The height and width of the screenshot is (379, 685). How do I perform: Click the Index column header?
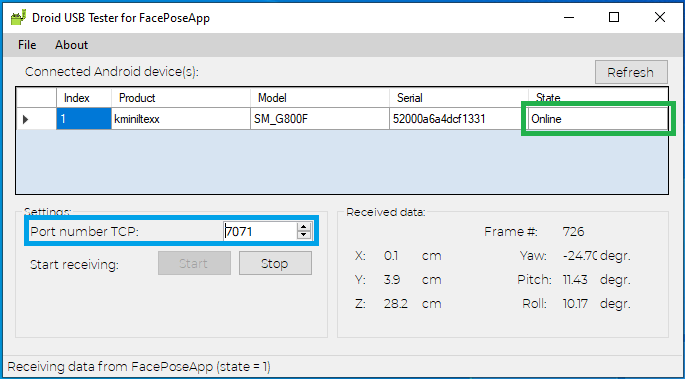(x=84, y=98)
